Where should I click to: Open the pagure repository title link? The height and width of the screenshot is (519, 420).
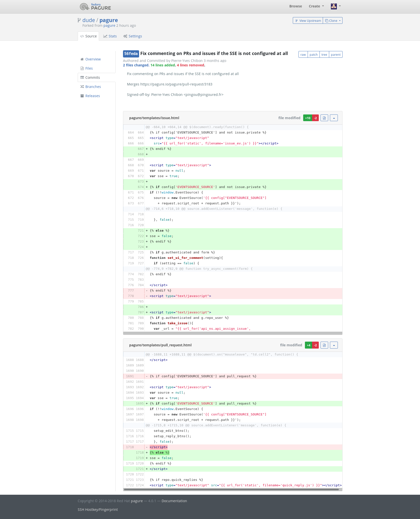109,20
